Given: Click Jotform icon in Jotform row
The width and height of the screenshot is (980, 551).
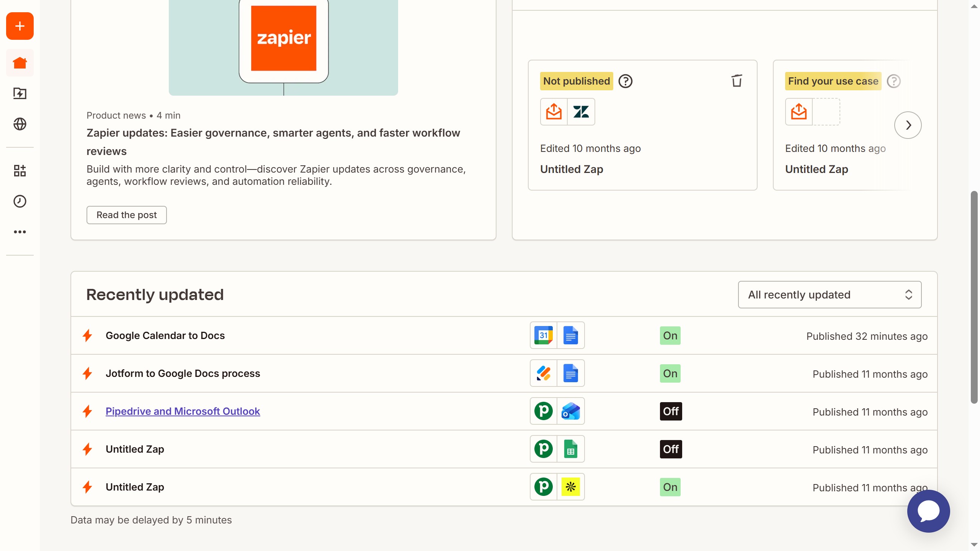Looking at the screenshot, I should coord(544,373).
